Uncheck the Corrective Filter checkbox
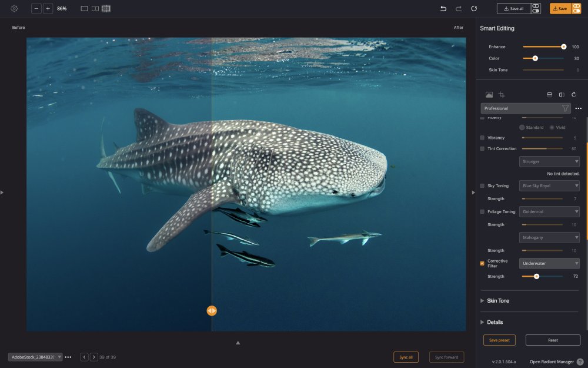The height and width of the screenshot is (368, 588). tap(482, 263)
